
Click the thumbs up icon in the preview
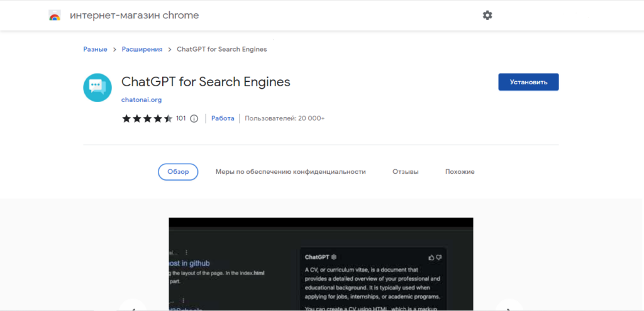[x=431, y=257]
